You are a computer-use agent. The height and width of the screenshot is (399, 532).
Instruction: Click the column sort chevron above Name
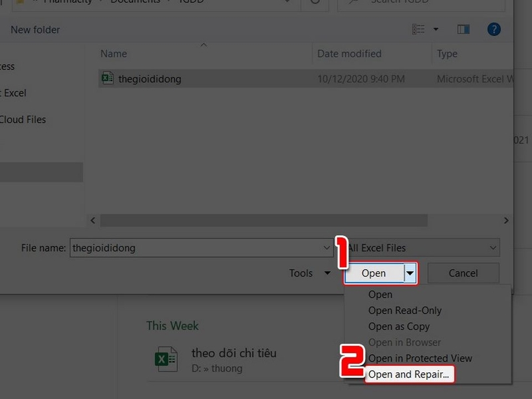click(x=203, y=45)
